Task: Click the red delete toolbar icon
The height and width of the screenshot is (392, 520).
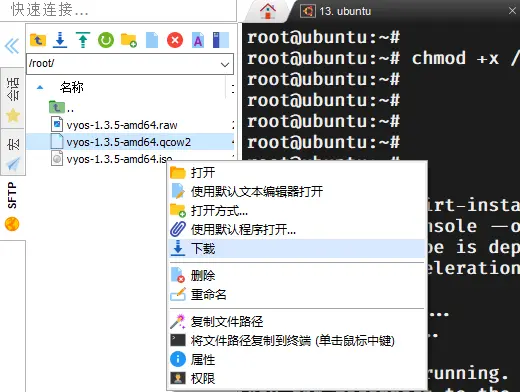Action: (x=175, y=40)
